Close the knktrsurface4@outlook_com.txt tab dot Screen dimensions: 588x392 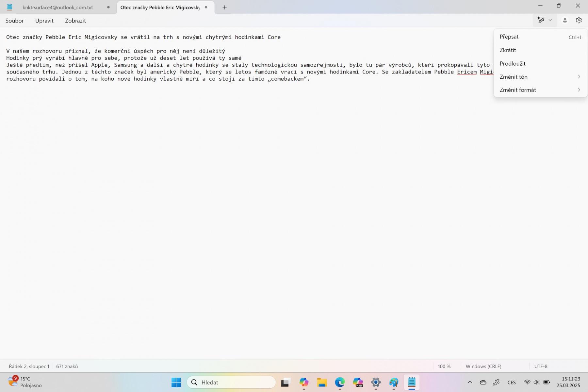pos(108,7)
